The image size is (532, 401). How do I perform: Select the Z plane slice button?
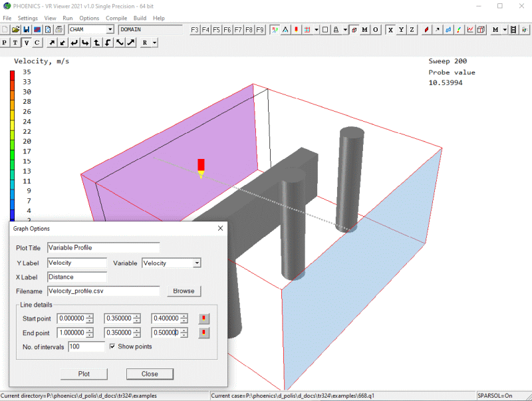(412, 29)
